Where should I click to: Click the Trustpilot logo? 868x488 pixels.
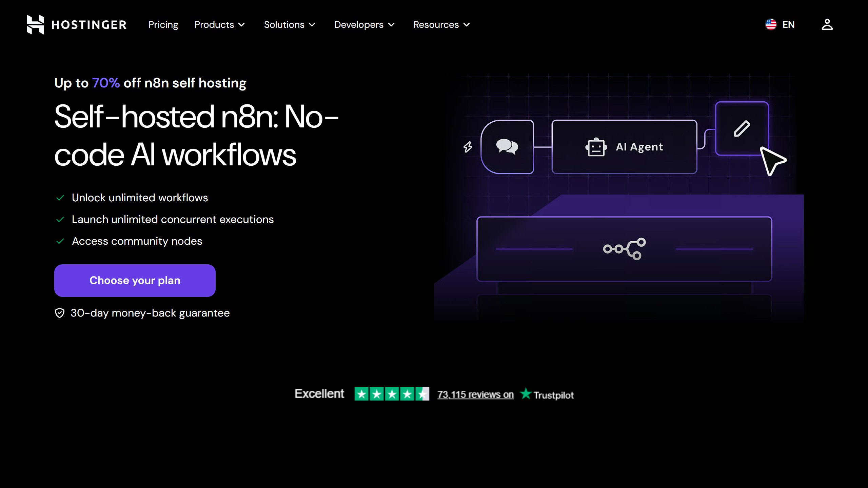pyautogui.click(x=547, y=394)
